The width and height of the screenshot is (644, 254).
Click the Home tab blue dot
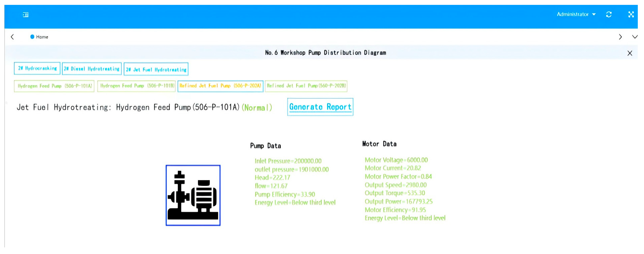(x=32, y=37)
